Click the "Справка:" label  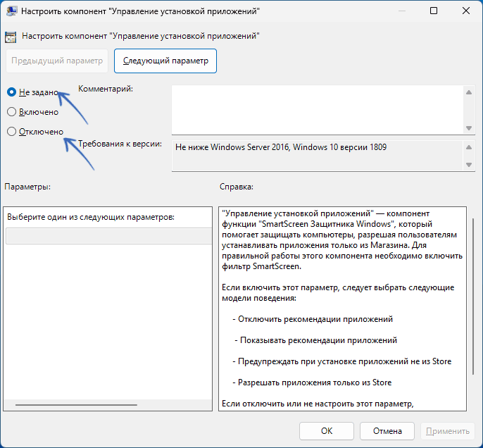(237, 187)
